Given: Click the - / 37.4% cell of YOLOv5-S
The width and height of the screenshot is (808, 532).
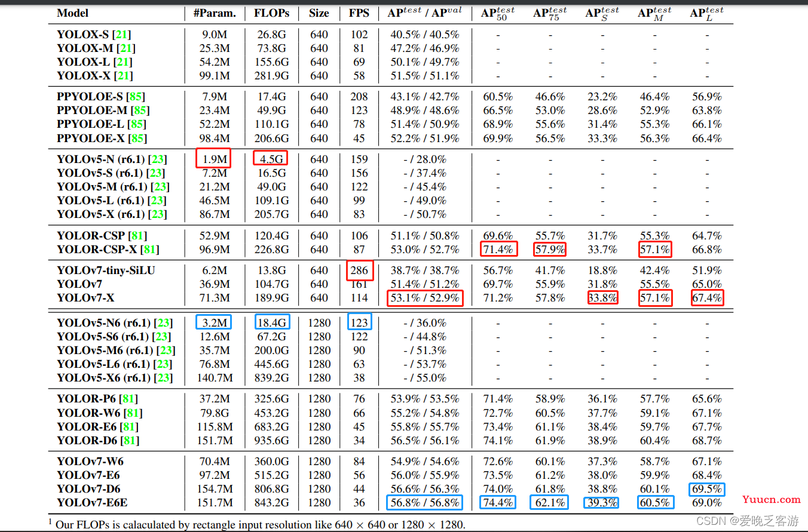Looking at the screenshot, I should click(425, 173).
